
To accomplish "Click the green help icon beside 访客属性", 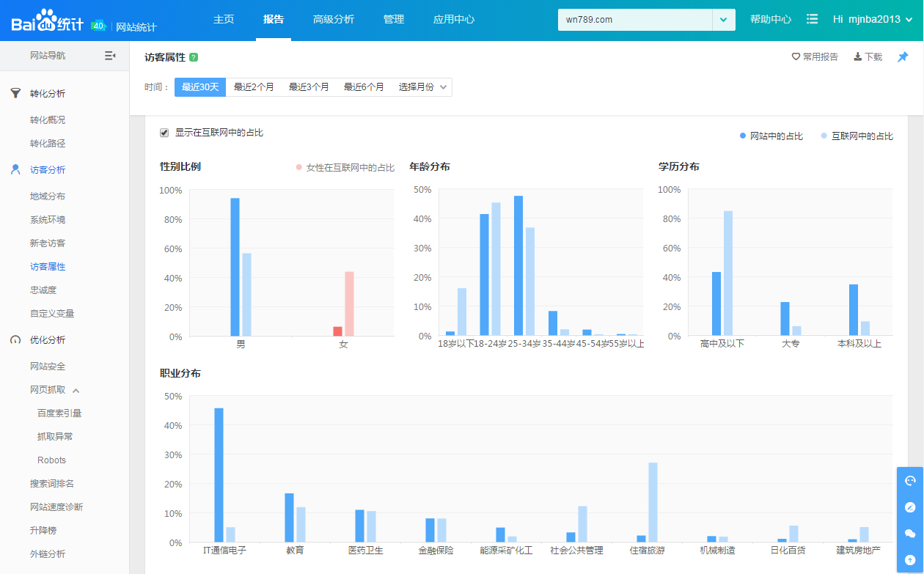I will point(194,57).
